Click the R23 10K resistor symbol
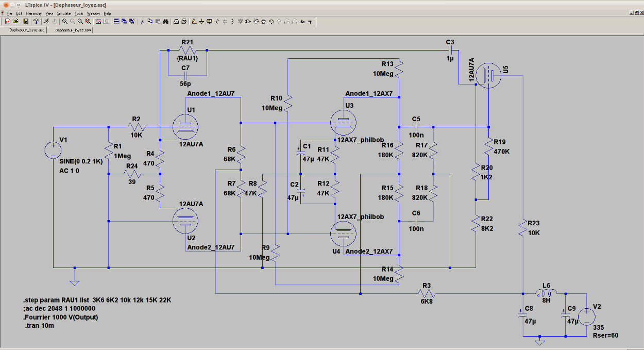The width and height of the screenshot is (644, 350). (x=523, y=228)
